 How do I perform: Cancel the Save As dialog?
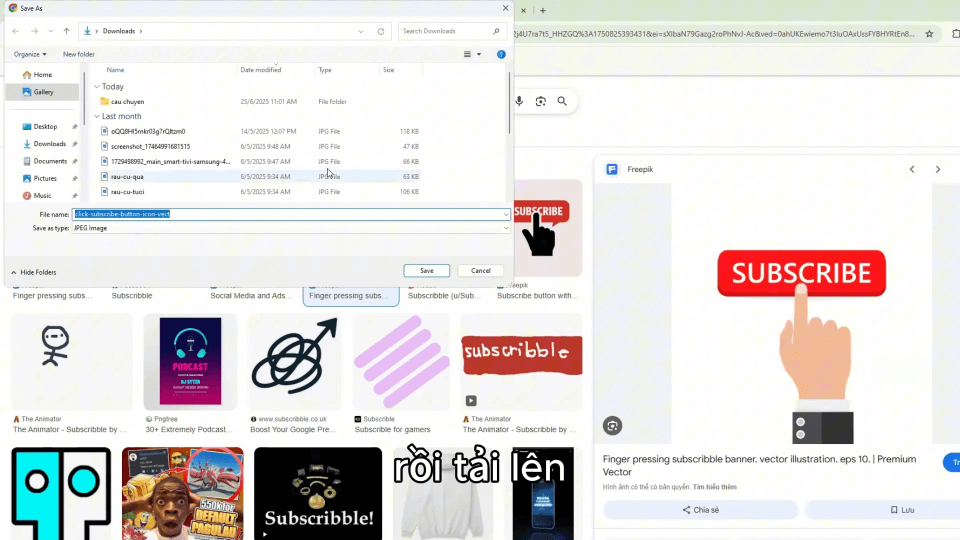[x=481, y=271]
